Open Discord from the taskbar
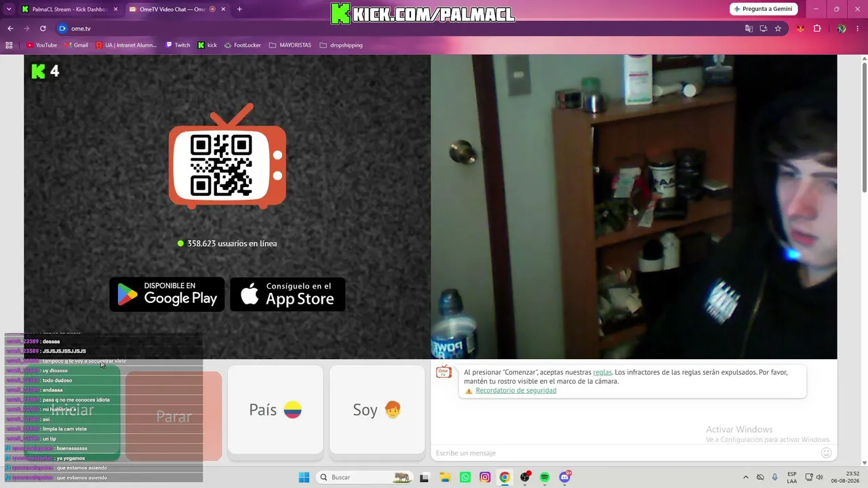This screenshot has width=868, height=488. (565, 477)
